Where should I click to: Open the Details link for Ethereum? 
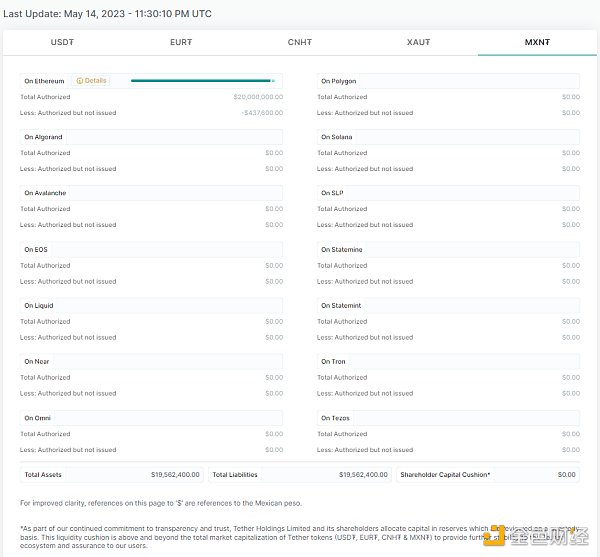coord(95,81)
